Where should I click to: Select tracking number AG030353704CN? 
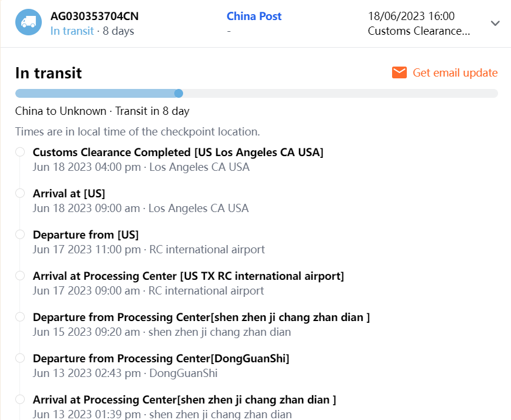point(95,16)
